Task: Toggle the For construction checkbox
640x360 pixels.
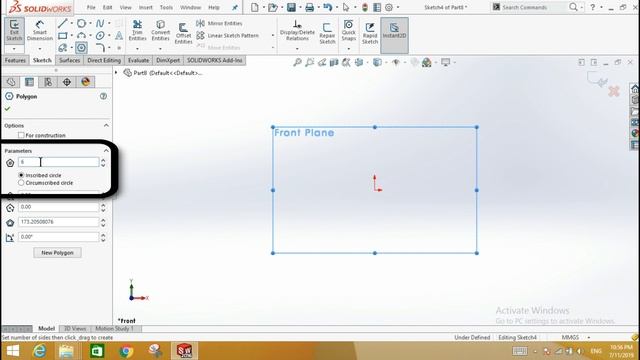Action: click(21, 135)
